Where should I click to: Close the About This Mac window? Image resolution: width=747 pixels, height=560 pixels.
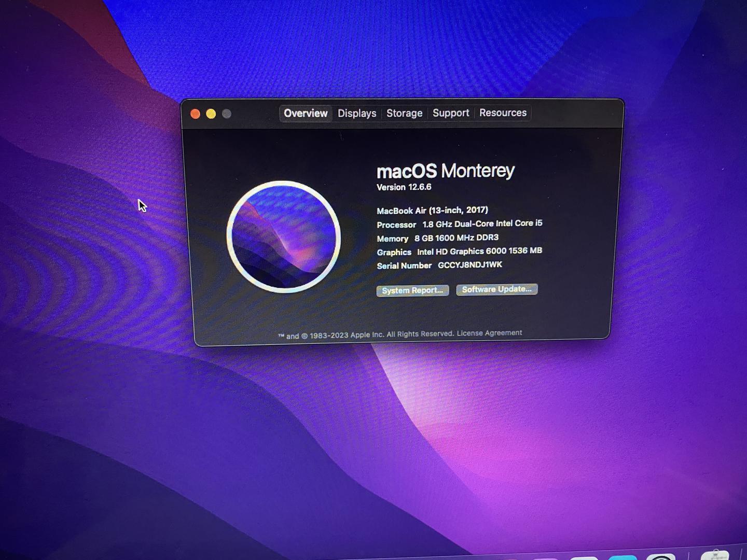(196, 114)
